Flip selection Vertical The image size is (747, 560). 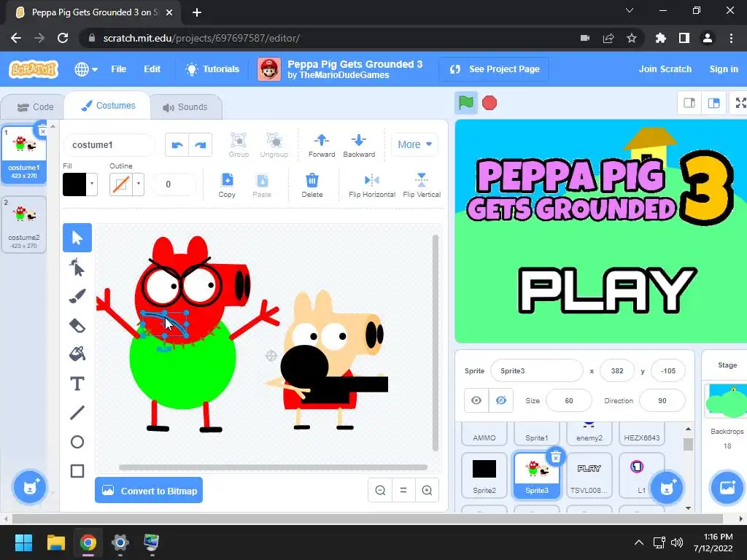click(x=422, y=185)
